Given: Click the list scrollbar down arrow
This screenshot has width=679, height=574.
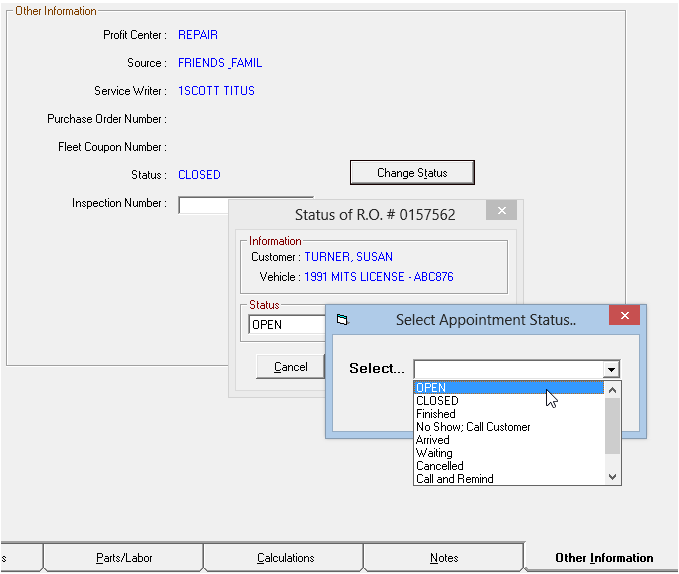Looking at the screenshot, I should click(613, 477).
